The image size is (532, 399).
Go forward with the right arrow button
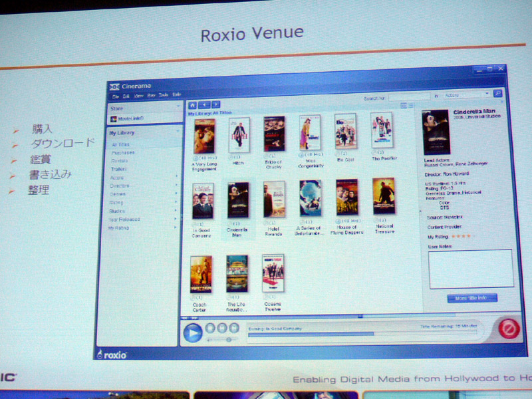click(x=215, y=104)
